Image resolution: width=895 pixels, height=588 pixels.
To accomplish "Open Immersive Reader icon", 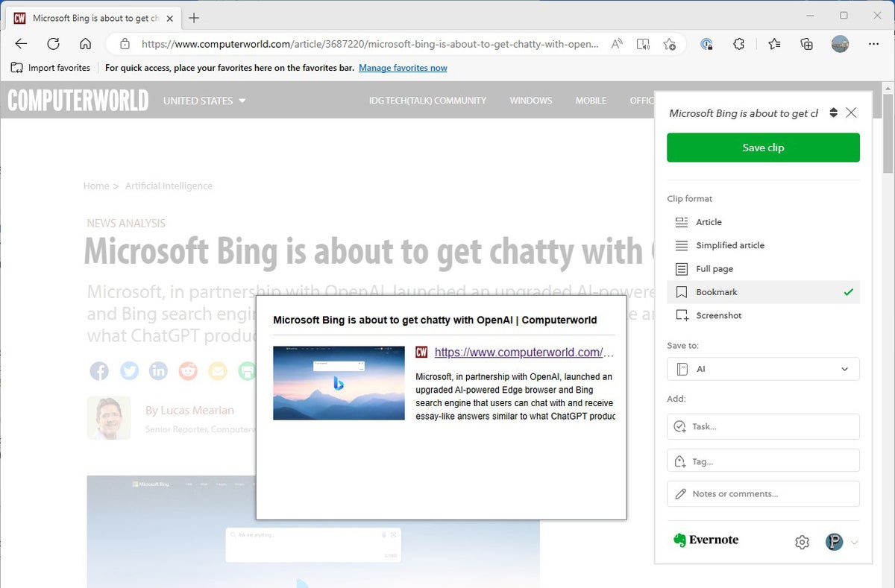I will pos(643,44).
